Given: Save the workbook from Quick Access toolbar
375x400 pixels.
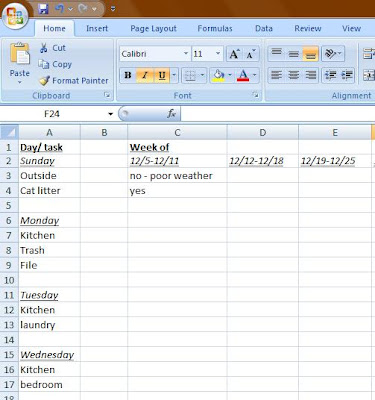Looking at the screenshot, I should (x=43, y=9).
